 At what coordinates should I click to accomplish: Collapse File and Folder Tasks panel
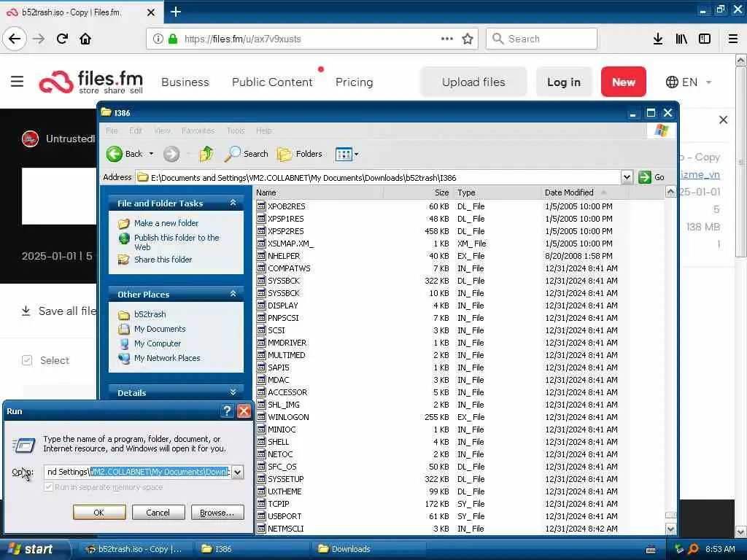(233, 203)
